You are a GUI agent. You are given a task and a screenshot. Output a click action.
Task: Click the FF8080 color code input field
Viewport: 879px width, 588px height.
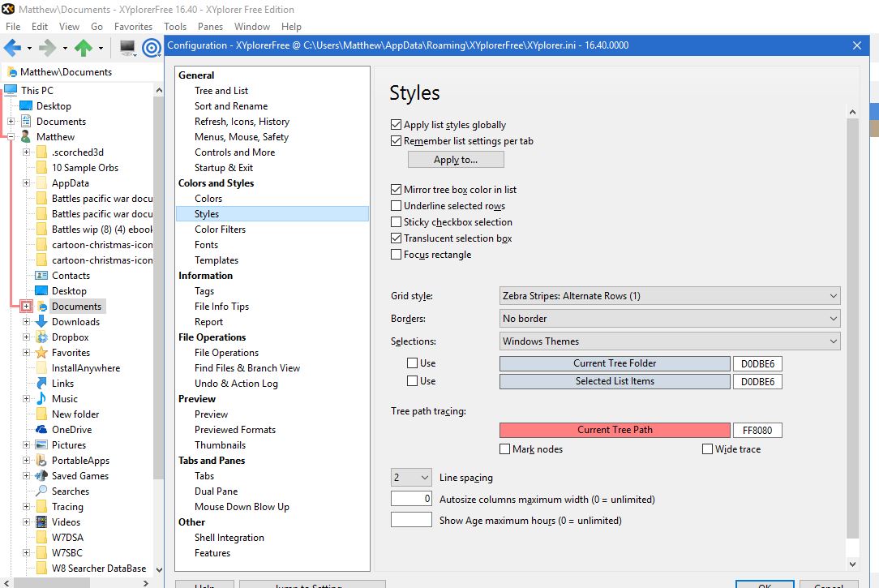757,430
